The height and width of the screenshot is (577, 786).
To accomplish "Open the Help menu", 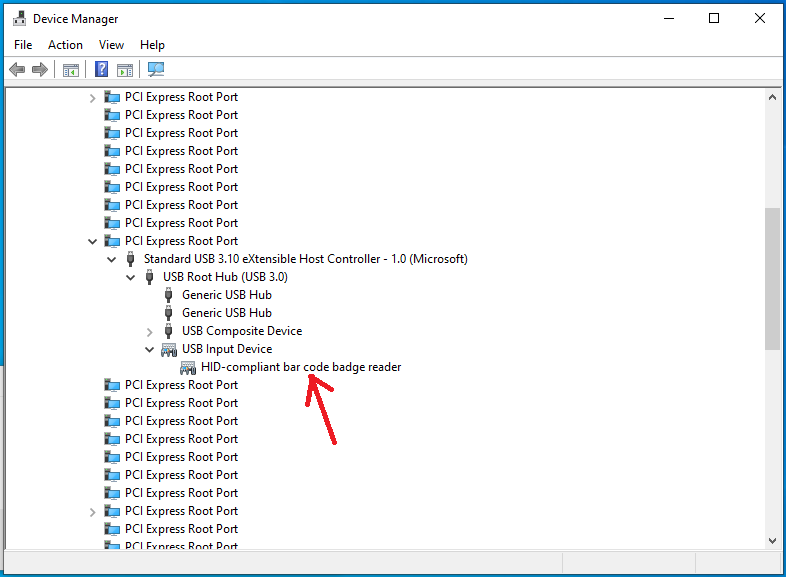I will (x=152, y=45).
